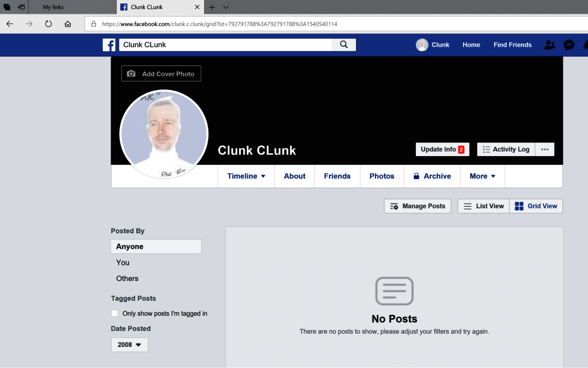This screenshot has width=588, height=368.
Task: Open Find Friends link
Action: (x=513, y=45)
